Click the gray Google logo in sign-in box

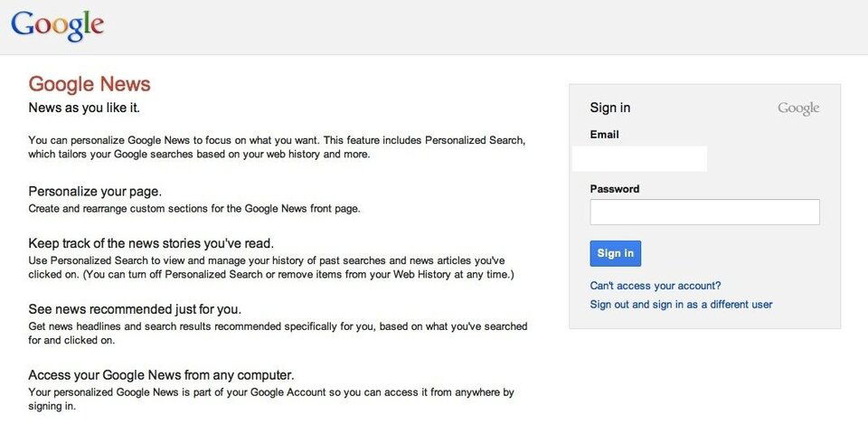798,108
